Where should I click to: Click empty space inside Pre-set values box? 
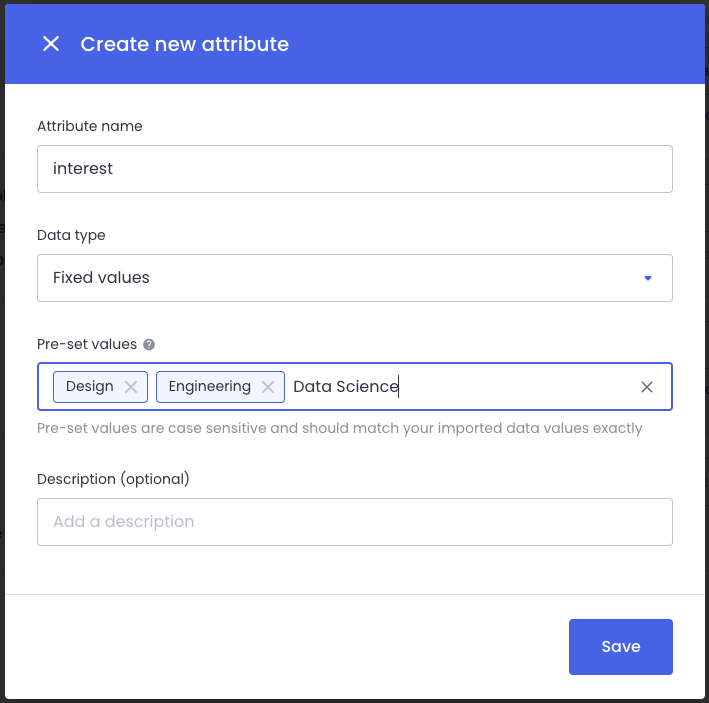pos(515,387)
